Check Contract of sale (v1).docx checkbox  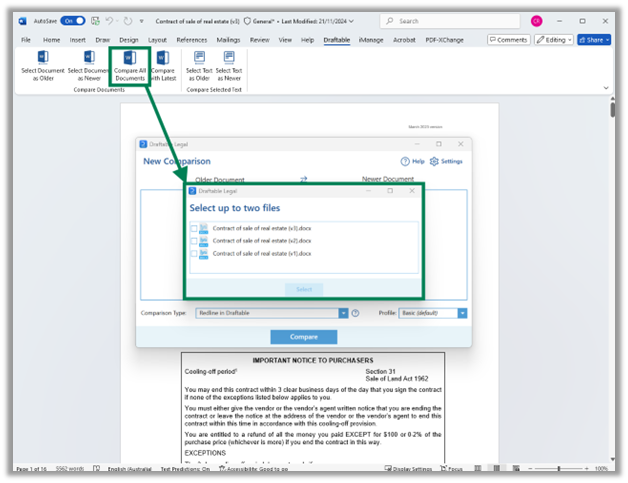coord(194,254)
